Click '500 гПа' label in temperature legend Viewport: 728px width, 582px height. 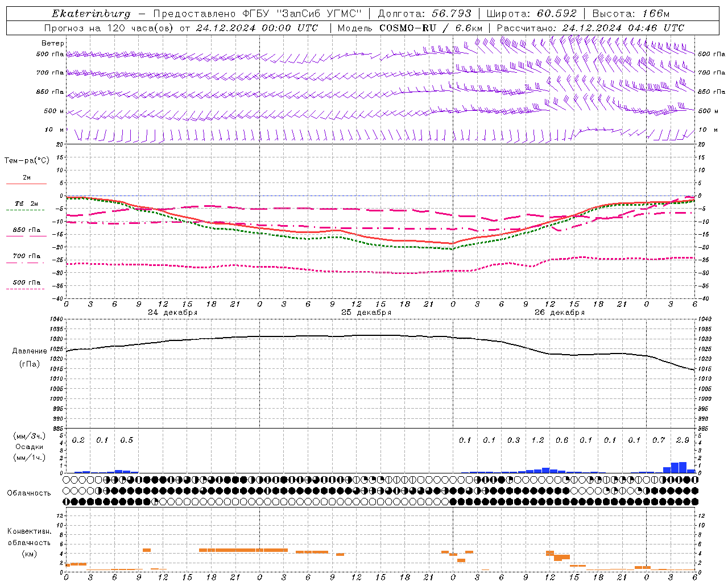coord(27,282)
